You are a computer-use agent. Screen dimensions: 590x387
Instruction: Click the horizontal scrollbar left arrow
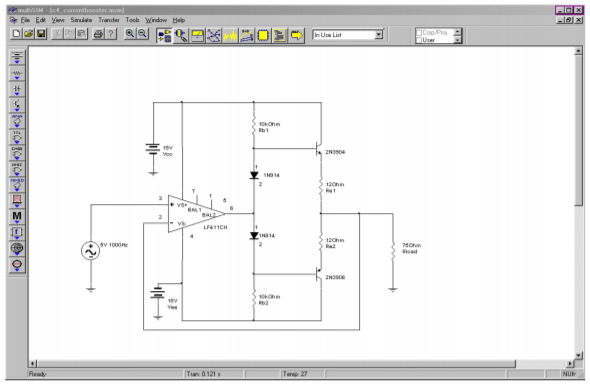click(x=33, y=363)
